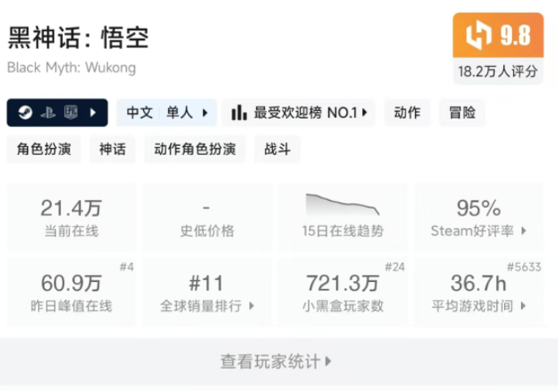Select the 动作角色扮演 tag
Screen dimensions: 558x392
[x=194, y=149]
